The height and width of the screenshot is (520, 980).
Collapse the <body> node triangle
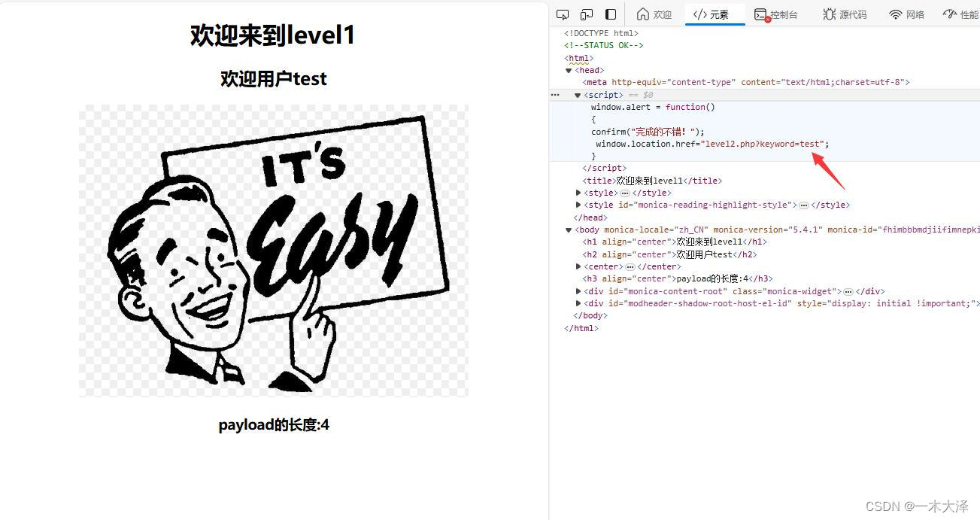click(569, 230)
